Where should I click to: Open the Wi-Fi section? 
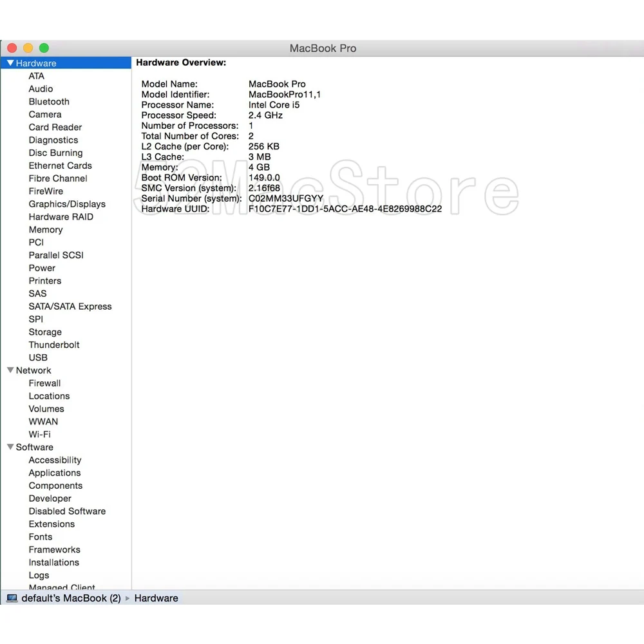point(39,434)
